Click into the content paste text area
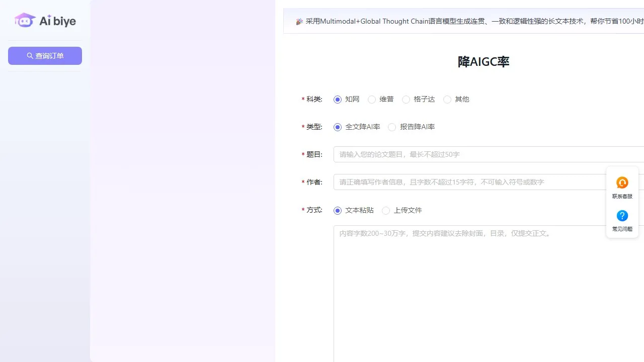This screenshot has height=362, width=644. (489, 294)
